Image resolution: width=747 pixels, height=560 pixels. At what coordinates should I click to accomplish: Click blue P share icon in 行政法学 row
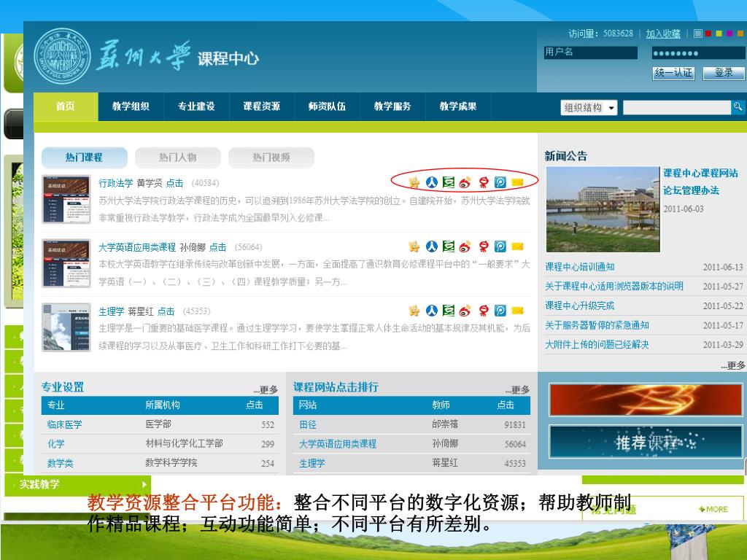(x=500, y=182)
